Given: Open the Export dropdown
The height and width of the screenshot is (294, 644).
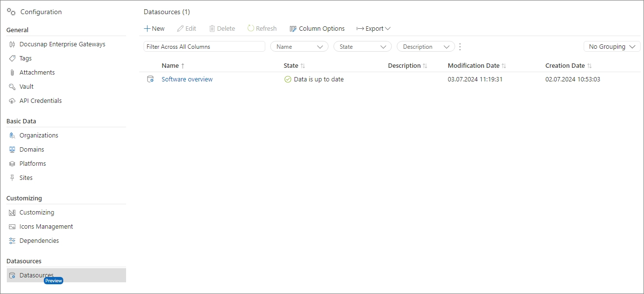Looking at the screenshot, I should click(x=373, y=28).
